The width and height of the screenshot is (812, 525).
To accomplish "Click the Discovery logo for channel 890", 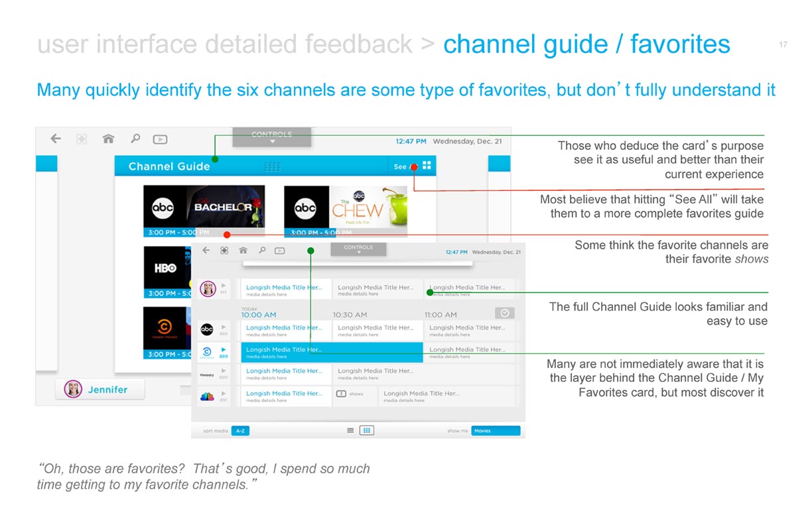I will coord(207,374).
